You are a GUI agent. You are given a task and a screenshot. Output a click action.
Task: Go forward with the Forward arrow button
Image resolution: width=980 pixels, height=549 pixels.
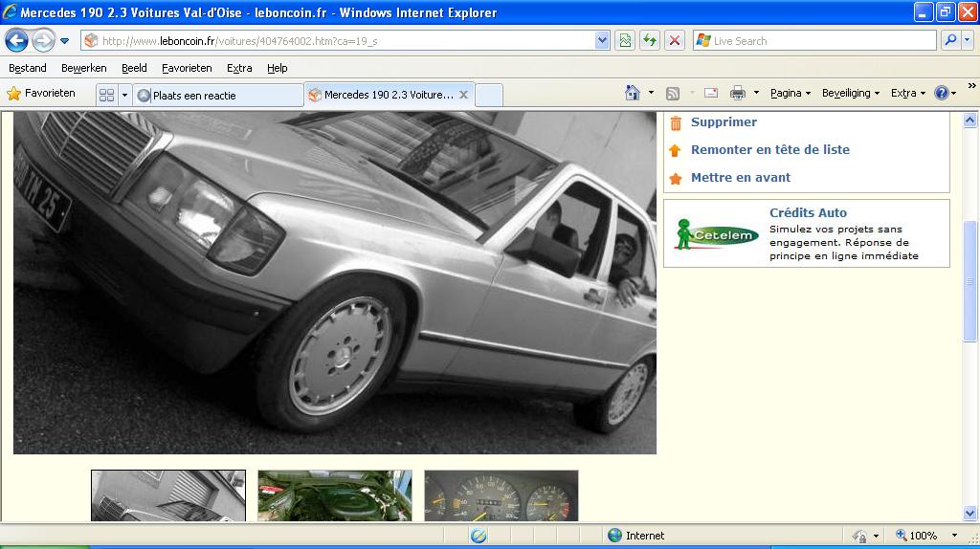point(42,41)
